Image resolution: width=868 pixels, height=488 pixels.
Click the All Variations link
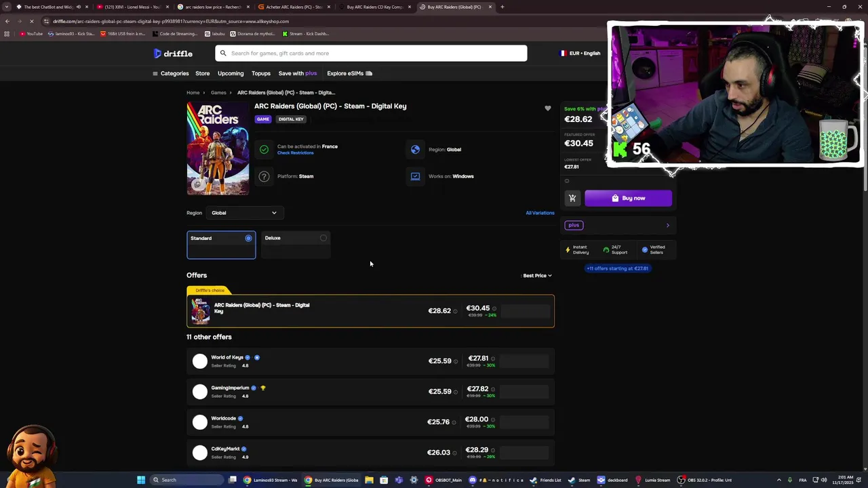pyautogui.click(x=540, y=213)
